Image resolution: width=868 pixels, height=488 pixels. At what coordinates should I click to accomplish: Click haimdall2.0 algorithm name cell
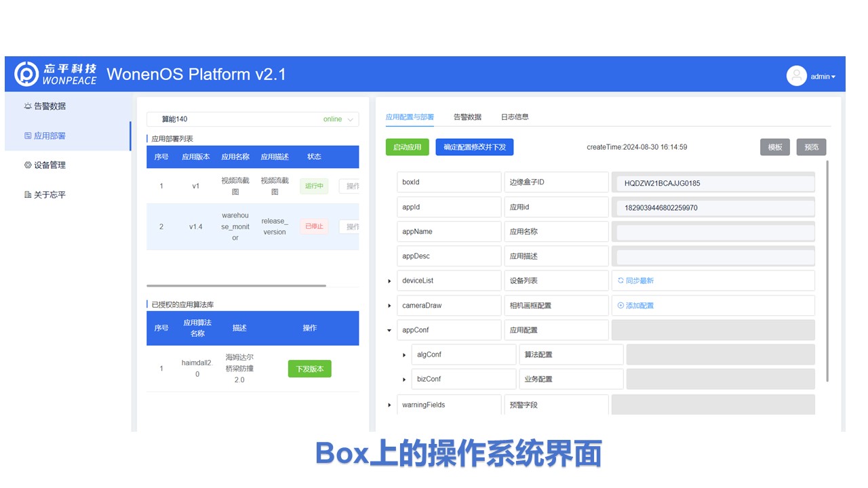197,369
